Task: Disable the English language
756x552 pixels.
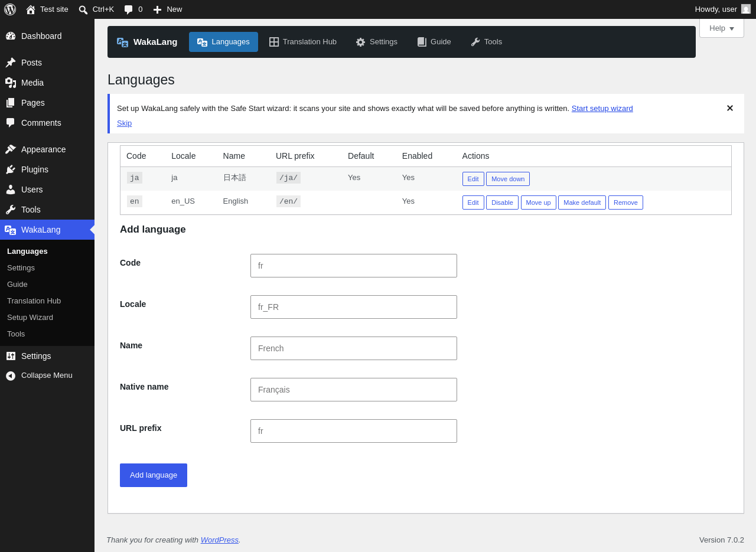Action: click(502, 202)
